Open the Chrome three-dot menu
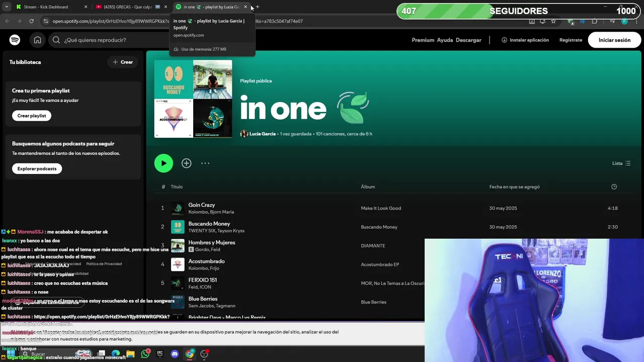 (x=637, y=21)
